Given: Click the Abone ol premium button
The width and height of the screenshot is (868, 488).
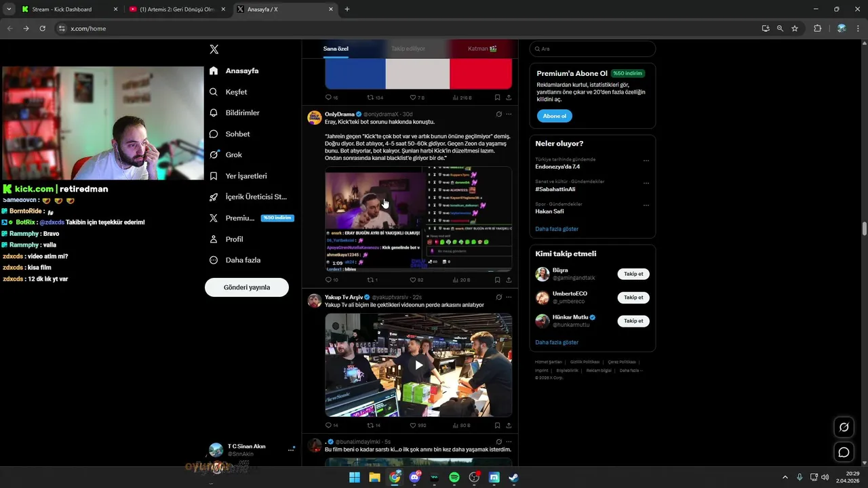Looking at the screenshot, I should point(555,116).
